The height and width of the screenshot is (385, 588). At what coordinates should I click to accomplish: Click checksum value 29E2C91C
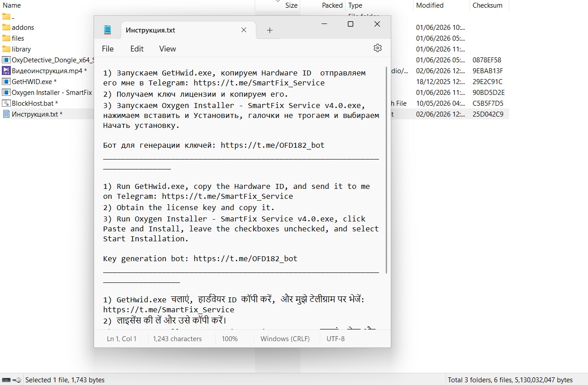pos(488,82)
